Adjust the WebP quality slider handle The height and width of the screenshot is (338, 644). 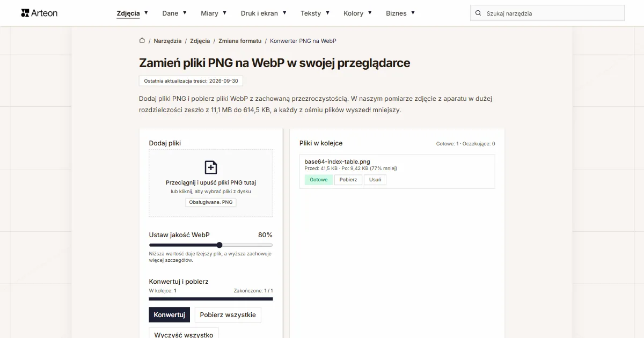[219, 245]
